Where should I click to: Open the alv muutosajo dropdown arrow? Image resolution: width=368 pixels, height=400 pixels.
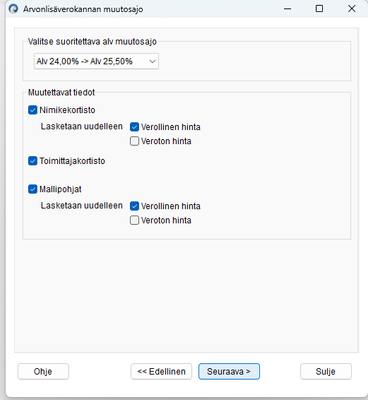coord(152,61)
